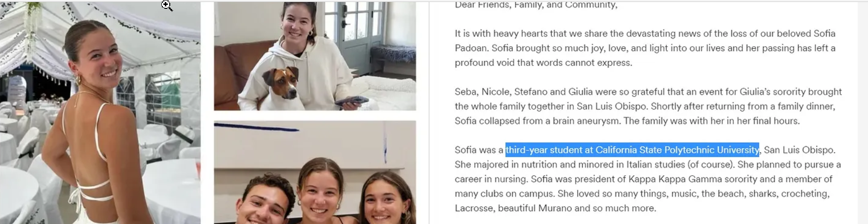Open the photo of woman under white tent
This screenshot has width=868, height=224.
click(x=100, y=113)
